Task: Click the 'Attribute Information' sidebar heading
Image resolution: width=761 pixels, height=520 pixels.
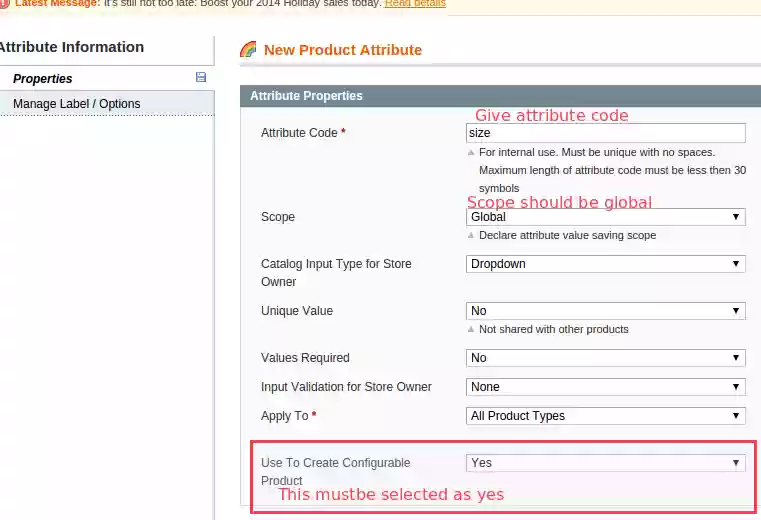Action: (72, 47)
